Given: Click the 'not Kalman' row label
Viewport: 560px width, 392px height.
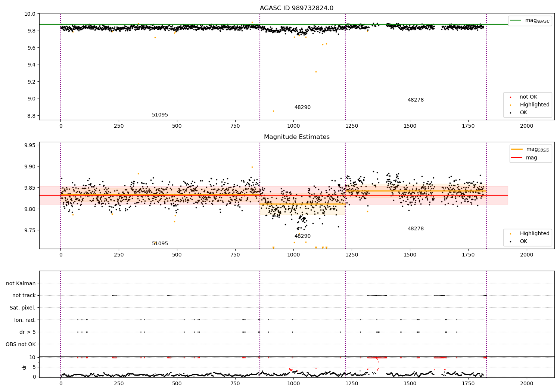Looking at the screenshot, I should (x=21, y=284).
